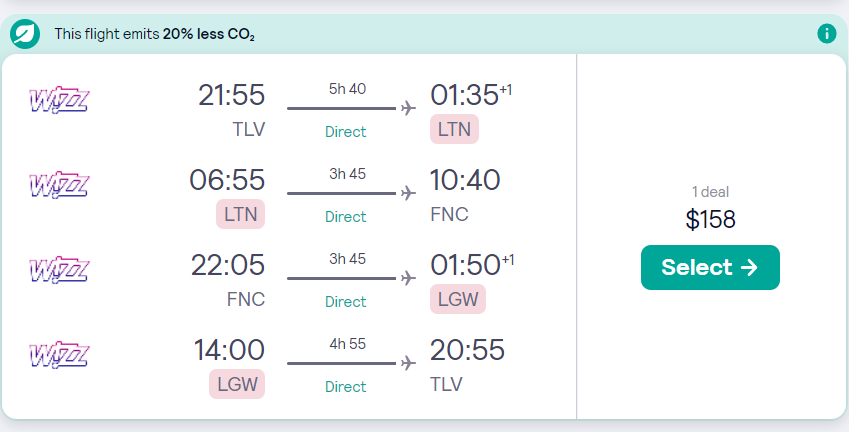Click the highlighted LTN departure badge
The width and height of the screenshot is (849, 432).
point(240,214)
